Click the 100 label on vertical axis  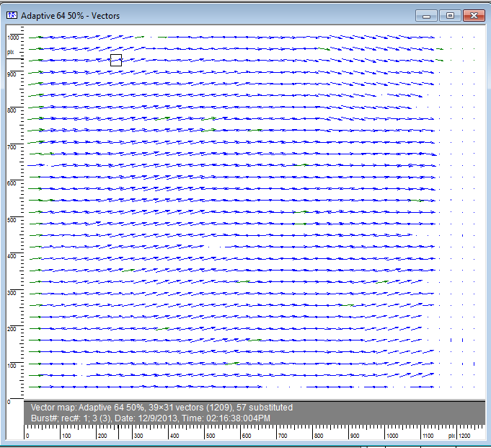[12, 366]
